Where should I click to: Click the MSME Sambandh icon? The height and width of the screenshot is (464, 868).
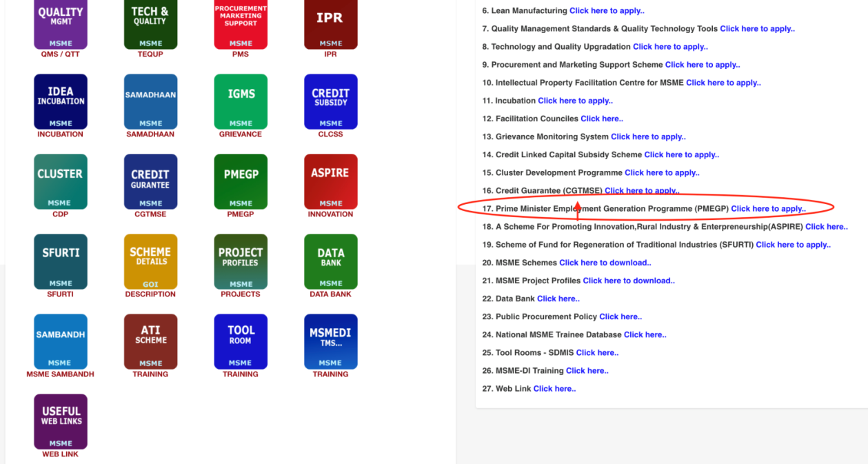(x=61, y=342)
